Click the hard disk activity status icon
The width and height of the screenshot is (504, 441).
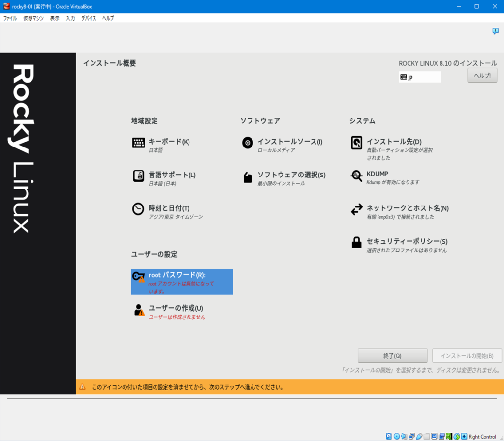click(389, 436)
